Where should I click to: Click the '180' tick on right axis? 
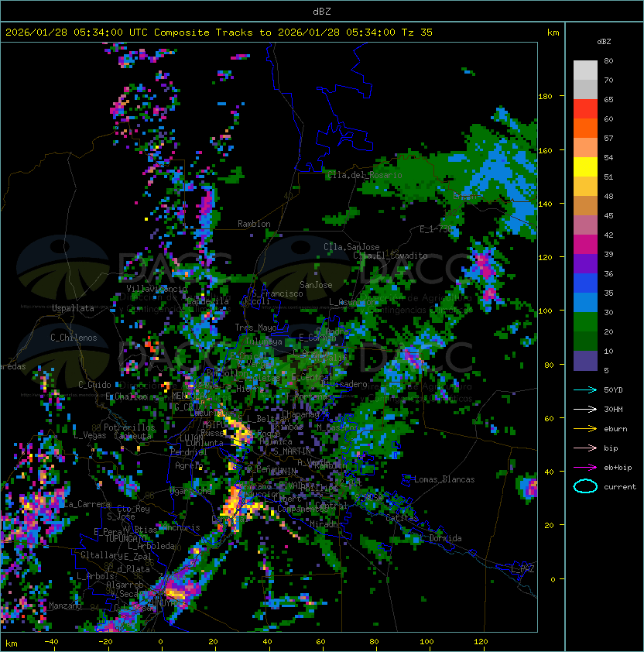pos(545,97)
